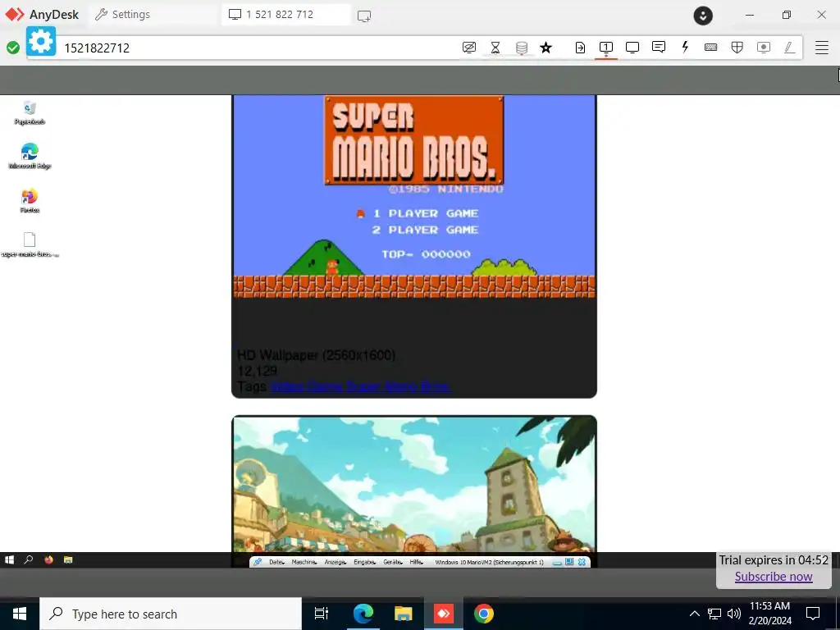Click Firefox in the remote taskbar
This screenshot has width=840, height=630.
pos(48,559)
